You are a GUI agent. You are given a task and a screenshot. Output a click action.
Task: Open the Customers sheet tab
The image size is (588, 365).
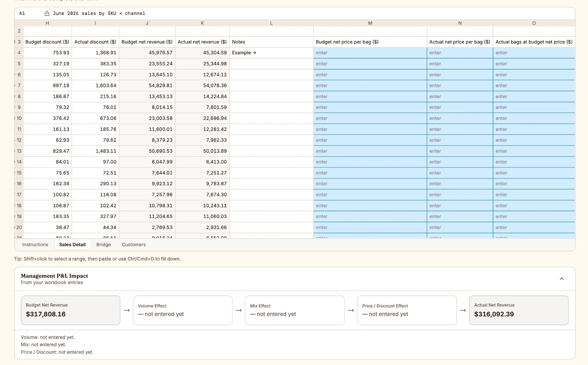134,245
